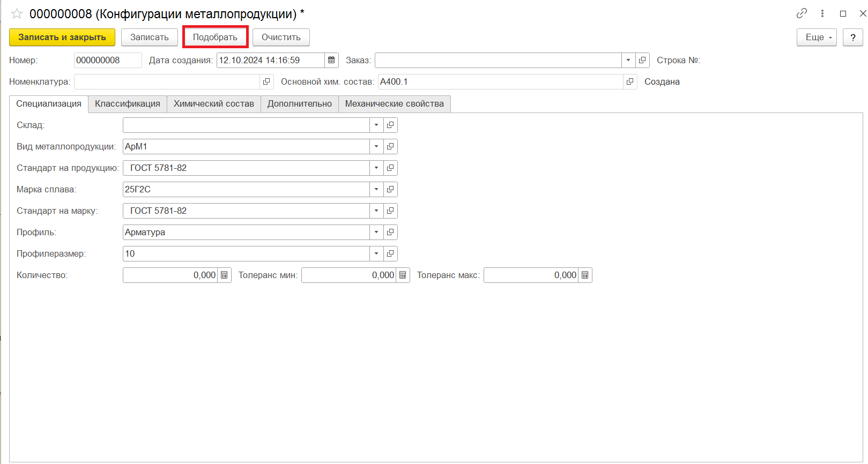868x464 pixels.
Task: Expand the Заказ dropdown list
Action: 628,60
